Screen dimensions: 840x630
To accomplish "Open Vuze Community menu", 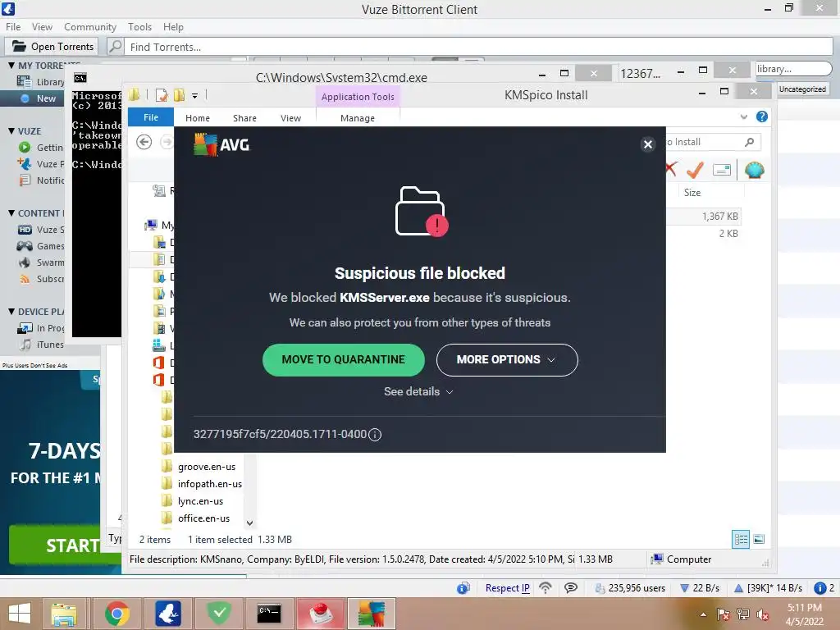I will pos(90,27).
